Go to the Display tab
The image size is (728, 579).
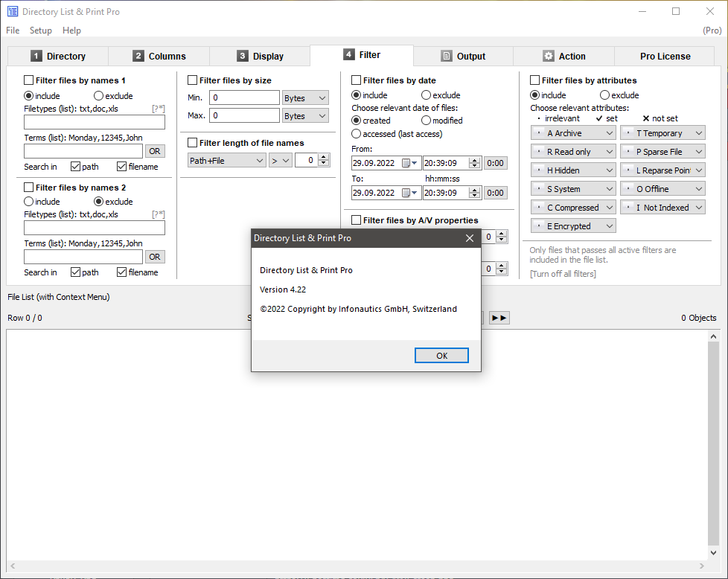coord(260,56)
